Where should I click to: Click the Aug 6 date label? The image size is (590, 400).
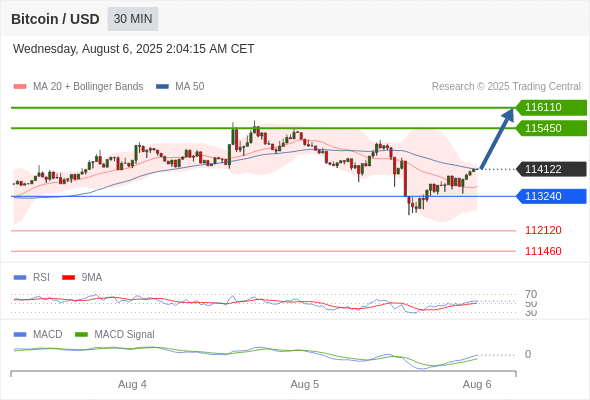click(x=477, y=384)
